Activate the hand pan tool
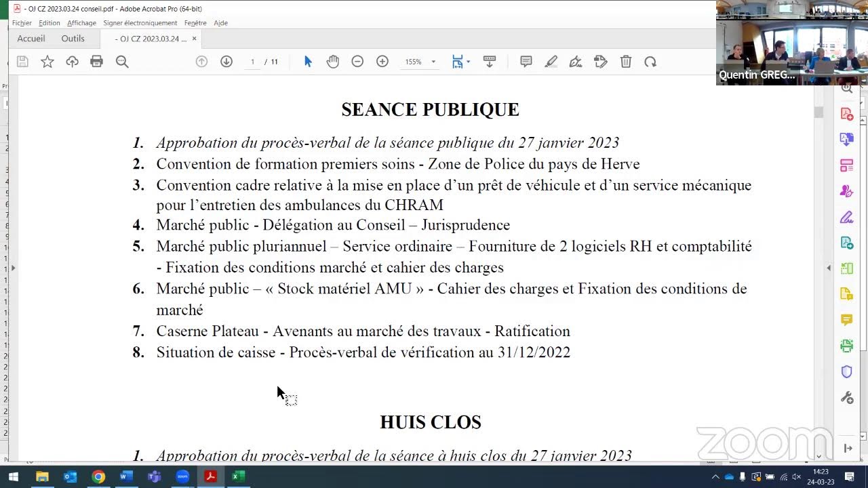The width and height of the screenshot is (868, 488). click(x=332, y=62)
